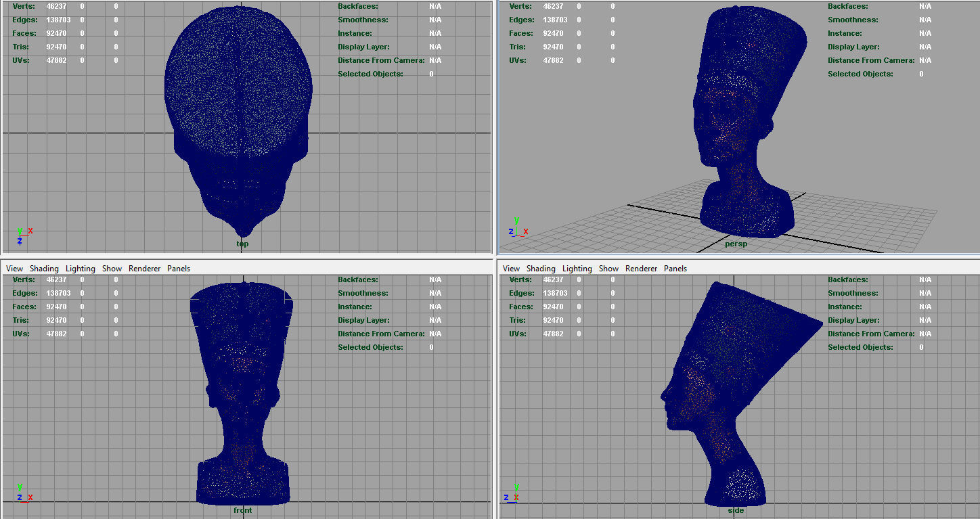
Task: Click the 'Edges:' label in the top view
Action: [x=24, y=20]
